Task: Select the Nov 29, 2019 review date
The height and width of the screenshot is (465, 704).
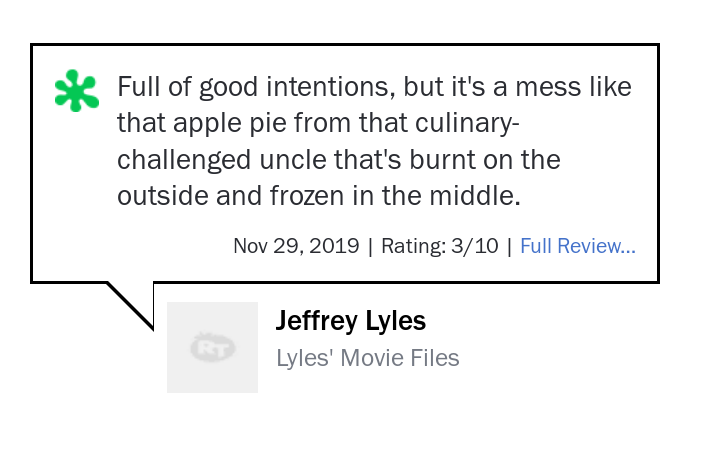Action: coord(296,246)
